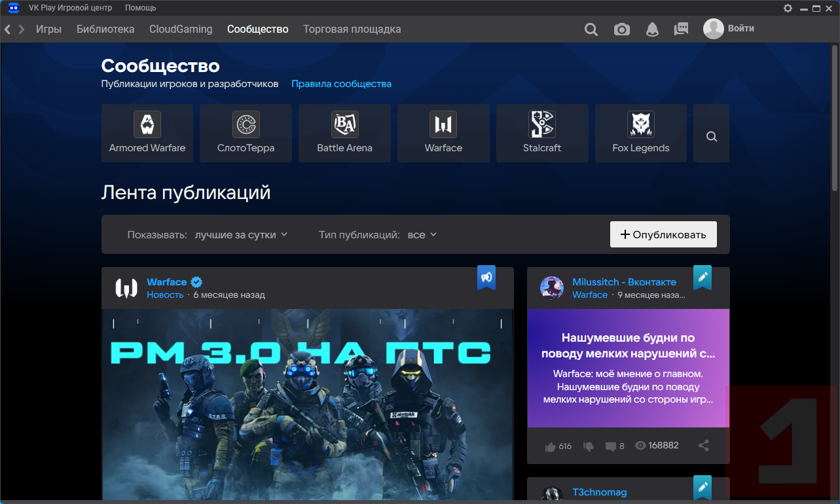The image size is (840, 504).
Task: Dislike the Milussitch post
Action: point(589,446)
